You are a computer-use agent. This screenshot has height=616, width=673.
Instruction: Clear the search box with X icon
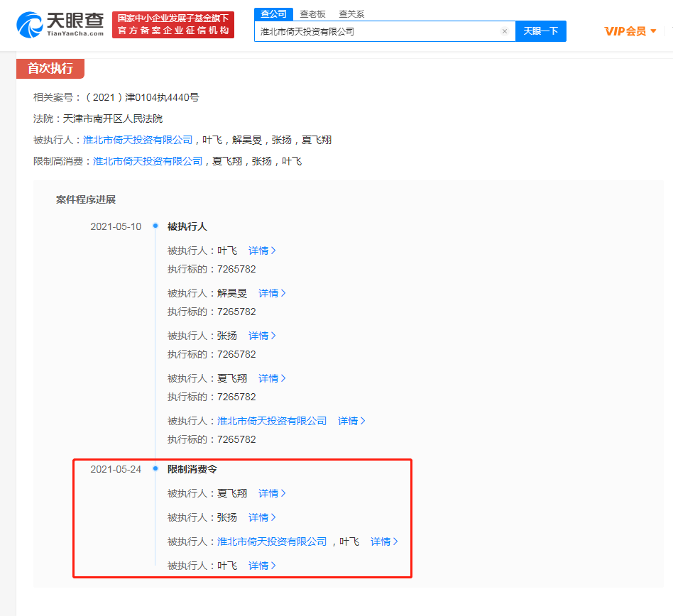click(x=505, y=31)
